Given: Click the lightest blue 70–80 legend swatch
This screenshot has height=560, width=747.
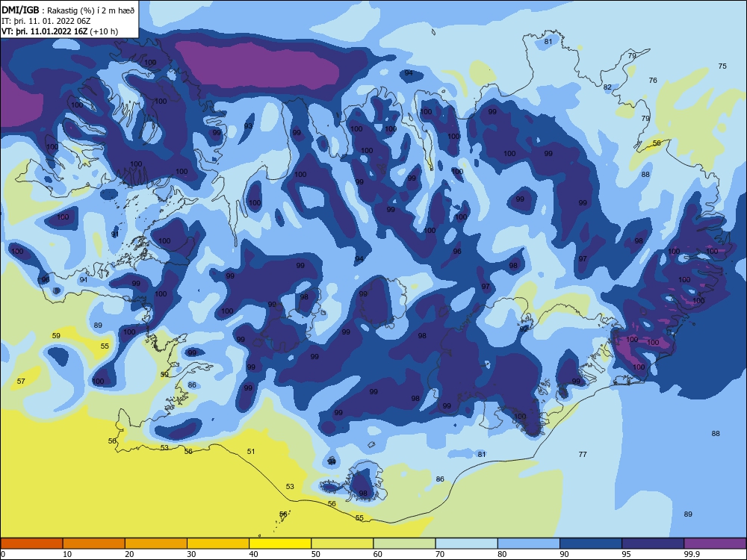Looking at the screenshot, I should [466, 544].
